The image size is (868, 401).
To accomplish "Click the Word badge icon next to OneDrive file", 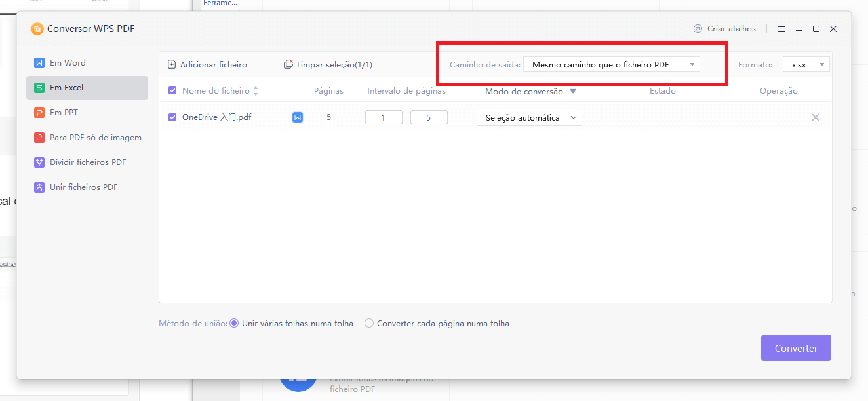I will pos(298,117).
